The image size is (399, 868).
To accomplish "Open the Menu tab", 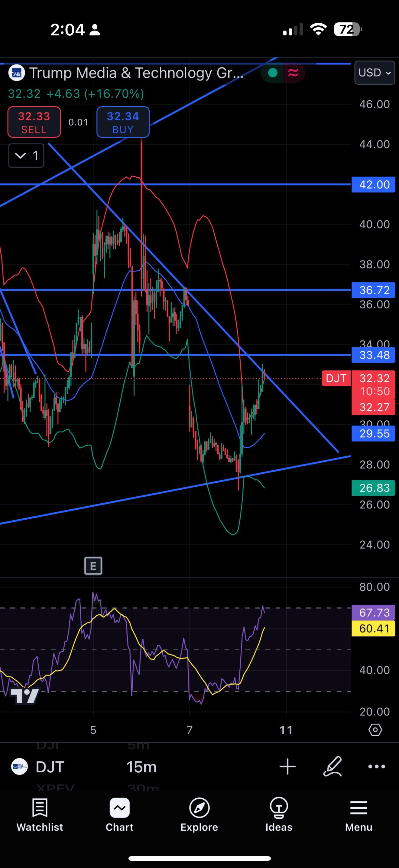I will pyautogui.click(x=358, y=815).
